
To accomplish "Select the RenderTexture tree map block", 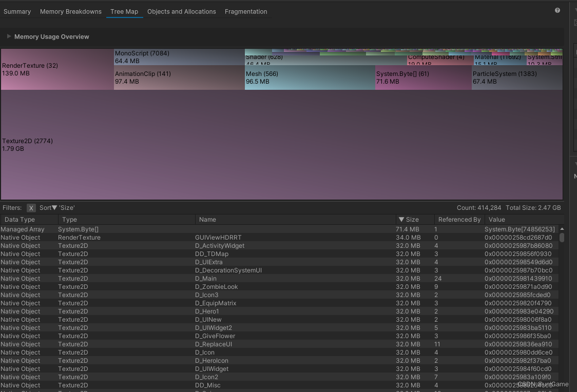I will tap(56, 69).
